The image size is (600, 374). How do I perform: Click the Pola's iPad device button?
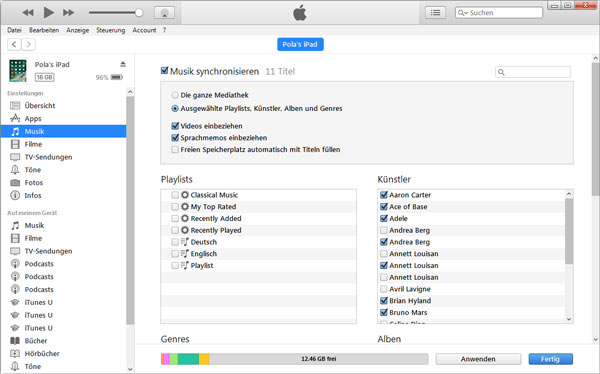tap(300, 44)
